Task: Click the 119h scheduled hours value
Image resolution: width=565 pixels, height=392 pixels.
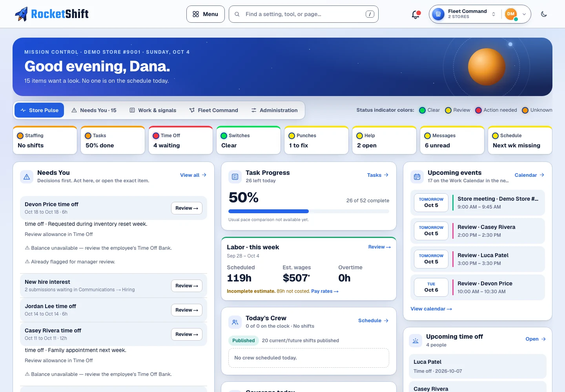Action: (x=239, y=278)
